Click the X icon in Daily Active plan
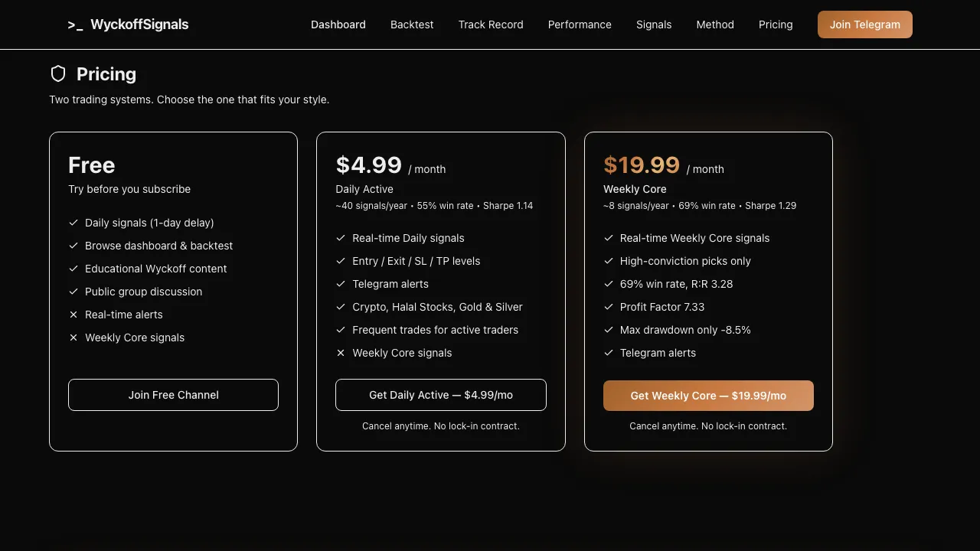Screen dimensions: 980x551 341,353
